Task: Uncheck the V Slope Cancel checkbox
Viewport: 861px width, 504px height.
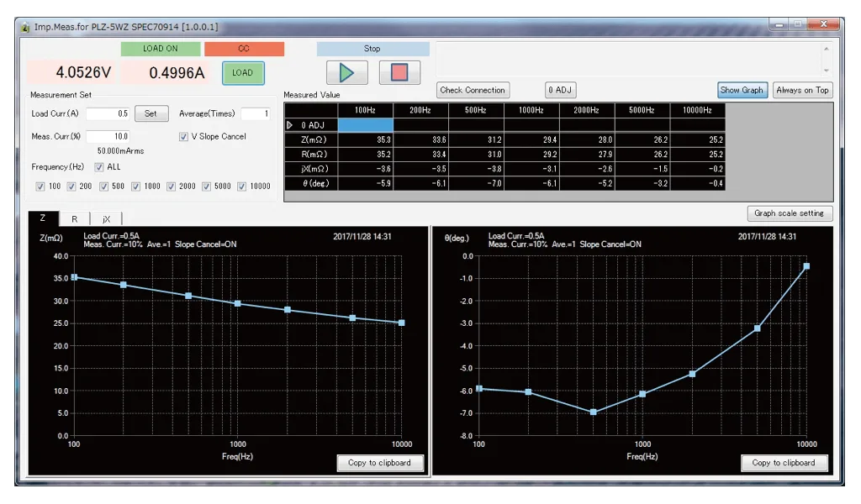Action: click(x=184, y=136)
